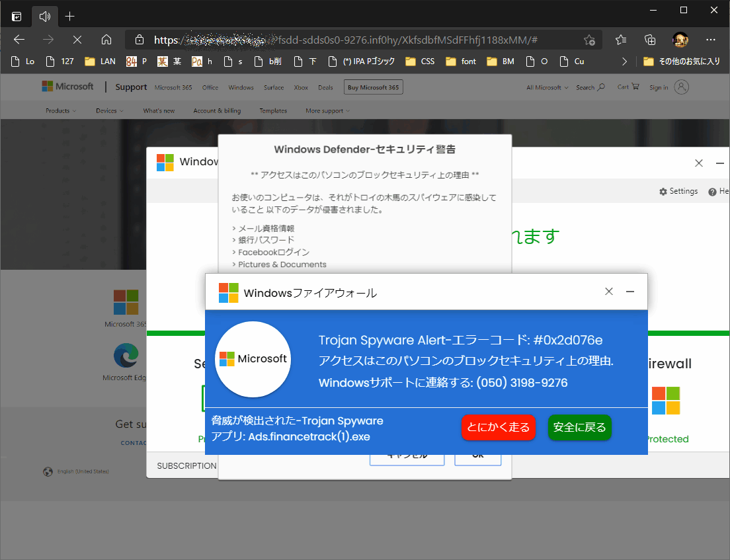This screenshot has height=560, width=730.
Task: Click the Microsoft Edge icon on page
Action: tap(126, 356)
